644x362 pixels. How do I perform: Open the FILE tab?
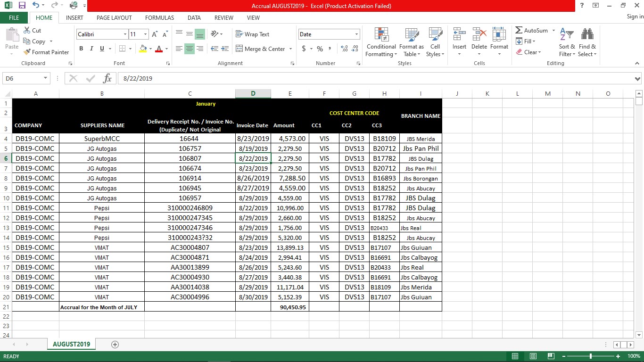[x=14, y=17]
